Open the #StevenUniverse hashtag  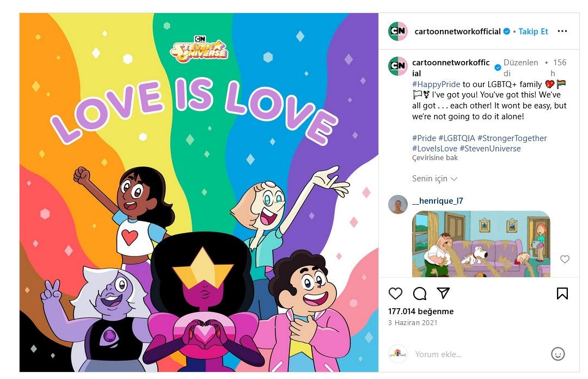click(x=490, y=149)
